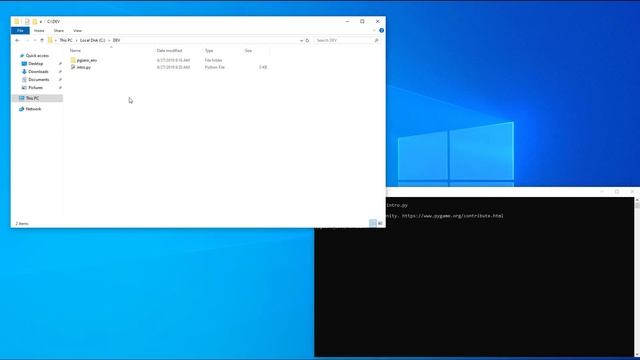Screen dimensions: 640x360
Task: Open the Share ribbon tab
Action: (59, 31)
